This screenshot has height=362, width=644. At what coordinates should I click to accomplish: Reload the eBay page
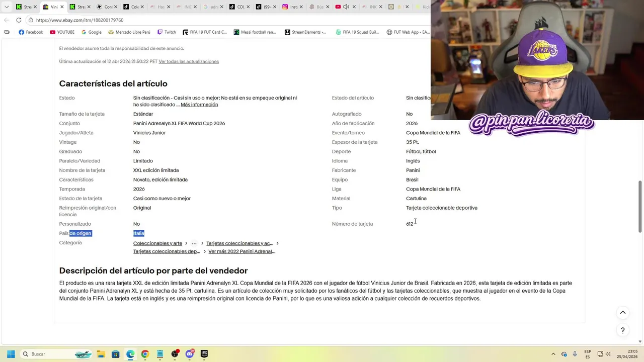pyautogui.click(x=19, y=20)
